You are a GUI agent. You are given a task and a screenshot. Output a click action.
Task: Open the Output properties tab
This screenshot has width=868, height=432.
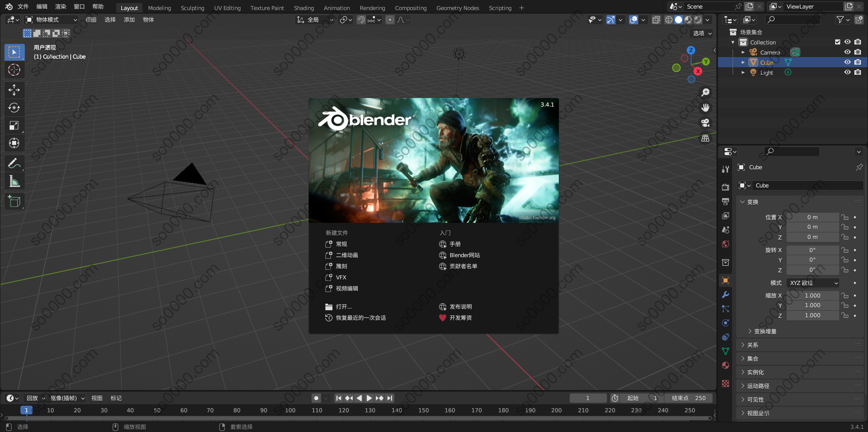tap(726, 201)
